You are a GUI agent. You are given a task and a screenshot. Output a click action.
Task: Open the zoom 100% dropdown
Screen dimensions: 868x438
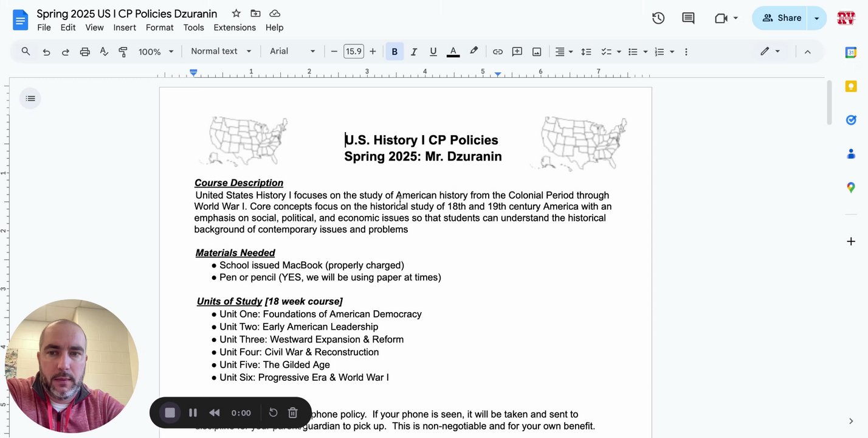pyautogui.click(x=156, y=52)
